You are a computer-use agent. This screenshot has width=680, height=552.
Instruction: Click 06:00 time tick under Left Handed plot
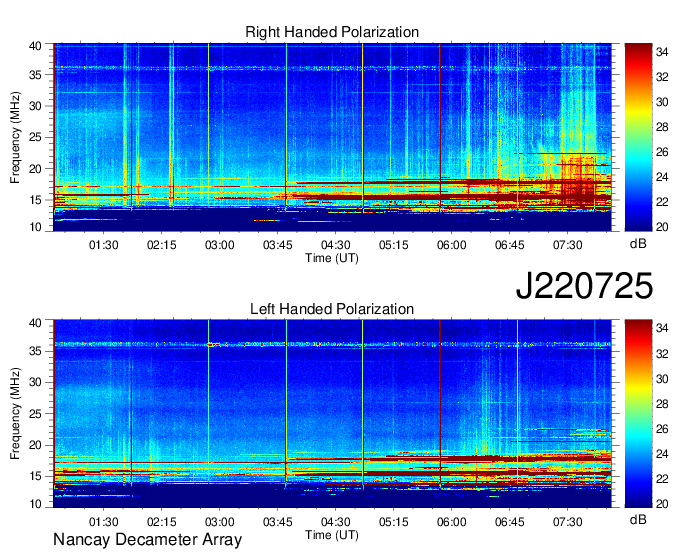coord(451,522)
